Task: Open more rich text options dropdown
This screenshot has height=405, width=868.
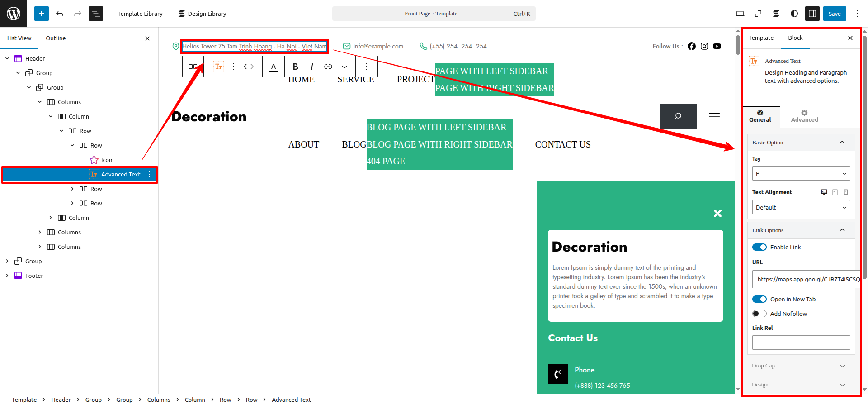Action: (344, 67)
